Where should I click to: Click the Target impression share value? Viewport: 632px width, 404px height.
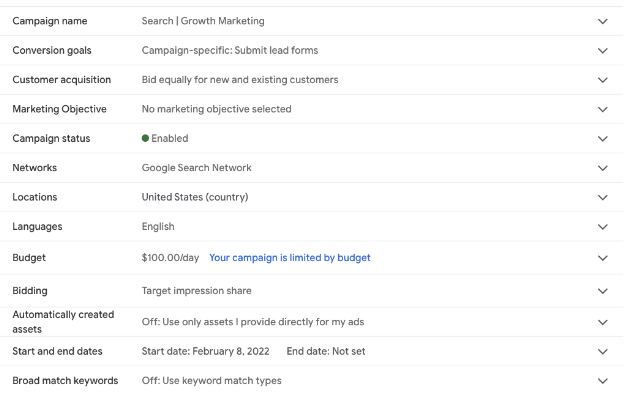196,291
